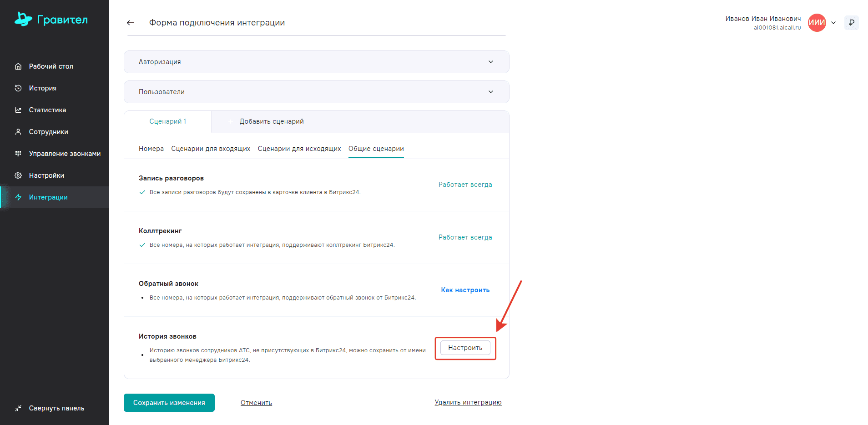Image resolution: width=868 pixels, height=425 pixels.
Task: Click the Гравител logo icon
Action: point(23,19)
